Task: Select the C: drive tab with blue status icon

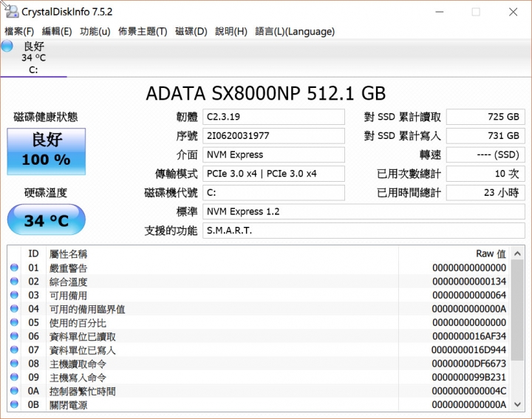Action: [33, 58]
